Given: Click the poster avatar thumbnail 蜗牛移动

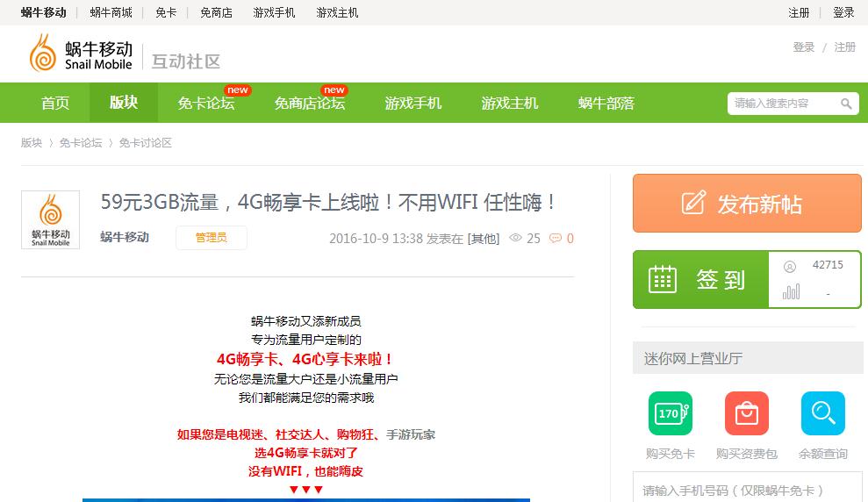Looking at the screenshot, I should click(50, 219).
